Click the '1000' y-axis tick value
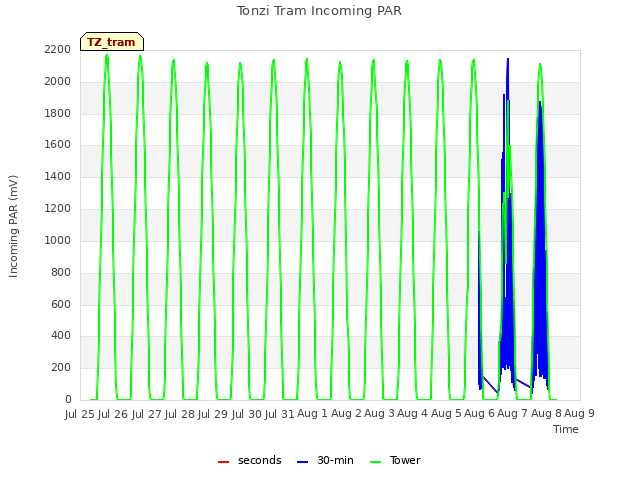 point(58,240)
